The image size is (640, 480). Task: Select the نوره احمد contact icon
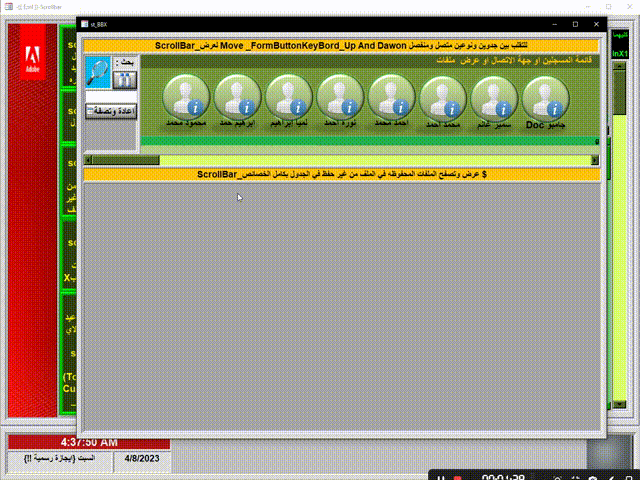click(x=340, y=98)
